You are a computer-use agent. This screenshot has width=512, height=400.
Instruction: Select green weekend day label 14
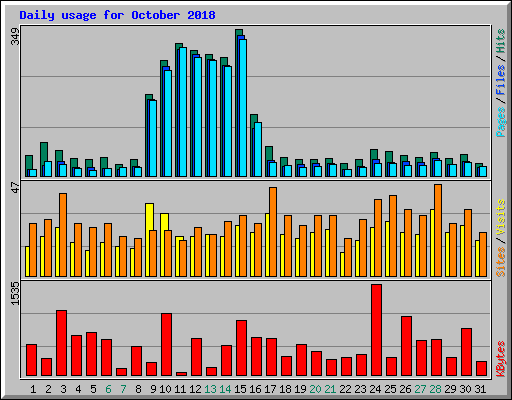point(225,389)
